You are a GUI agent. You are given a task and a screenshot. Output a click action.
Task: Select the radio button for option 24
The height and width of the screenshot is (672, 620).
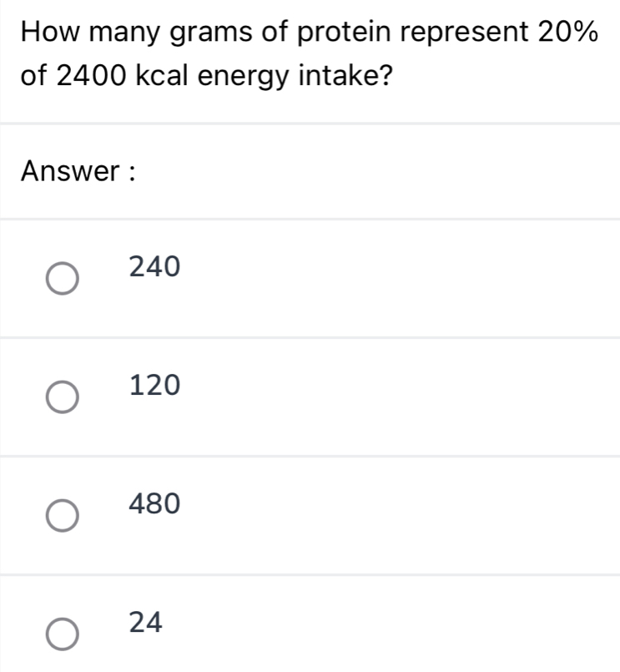point(63,633)
